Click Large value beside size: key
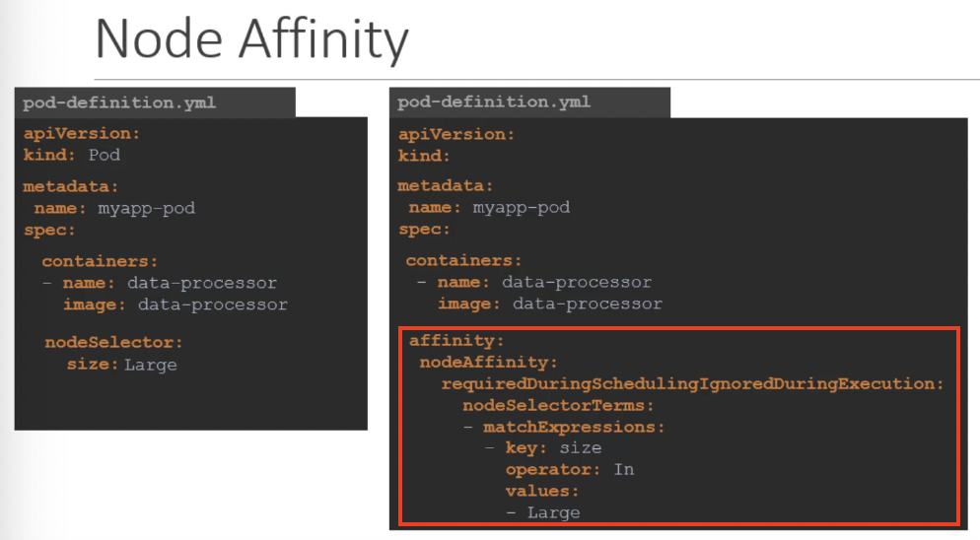Image resolution: width=980 pixels, height=540 pixels. pos(151,365)
